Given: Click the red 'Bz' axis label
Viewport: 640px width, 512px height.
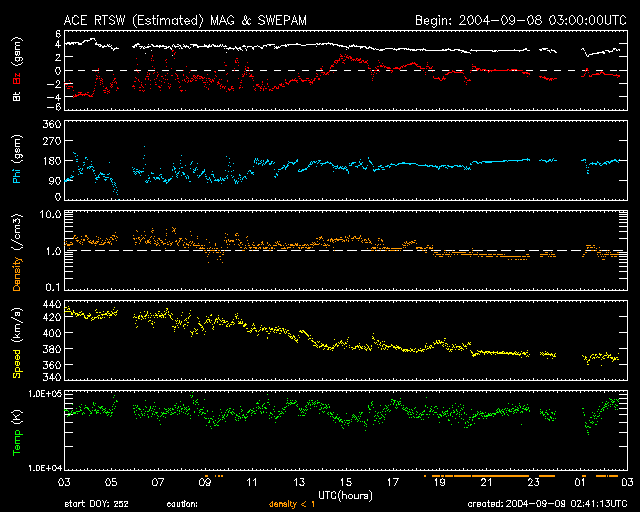Looking at the screenshot, I should [17, 78].
